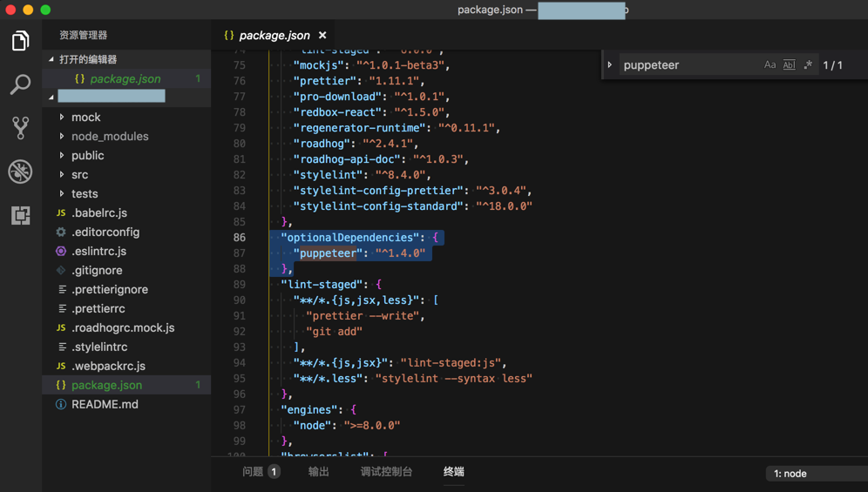This screenshot has width=868, height=492.
Task: Open the Extensions view icon
Action: point(20,215)
